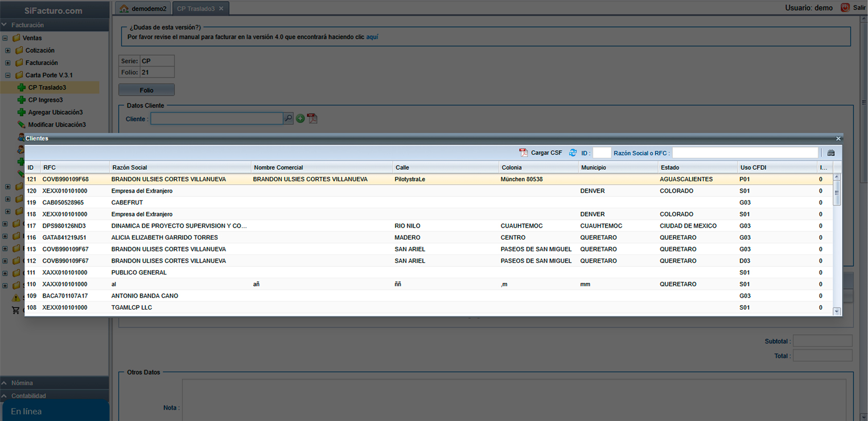Screen dimensions: 868x421
Task: Close the Clientes dialog window
Action: [x=838, y=138]
